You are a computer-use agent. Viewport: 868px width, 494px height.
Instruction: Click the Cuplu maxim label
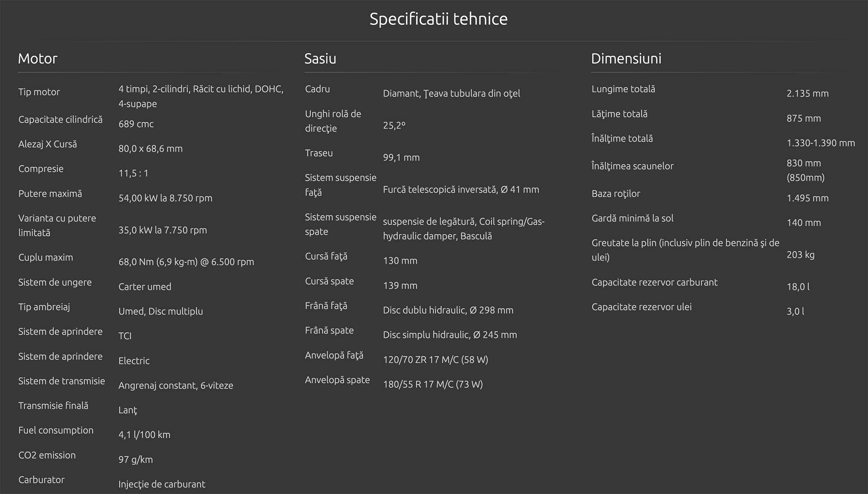tap(46, 257)
